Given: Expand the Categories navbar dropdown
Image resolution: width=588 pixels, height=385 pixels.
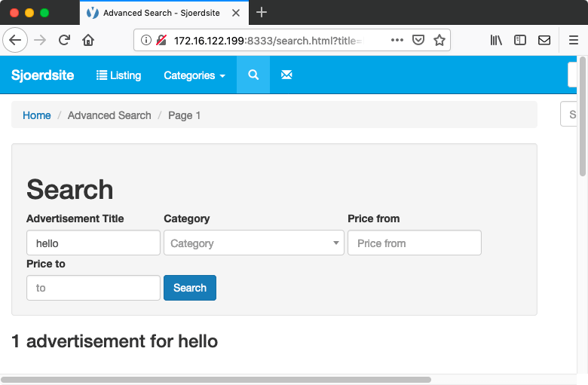Looking at the screenshot, I should (x=194, y=75).
